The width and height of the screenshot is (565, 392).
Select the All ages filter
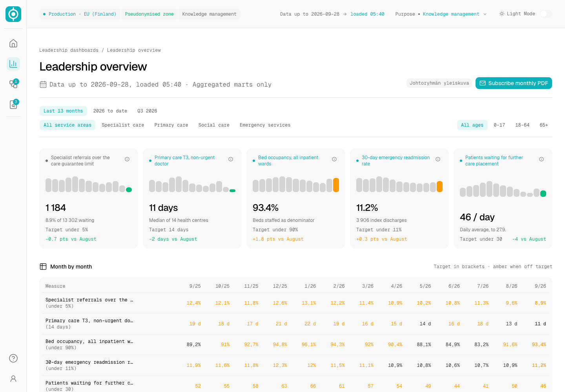pos(472,125)
